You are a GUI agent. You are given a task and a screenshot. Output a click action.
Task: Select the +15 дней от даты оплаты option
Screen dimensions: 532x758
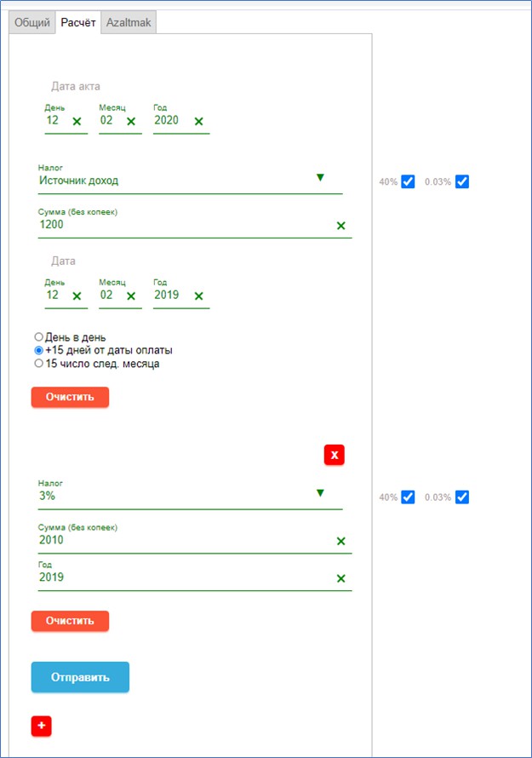coord(38,350)
